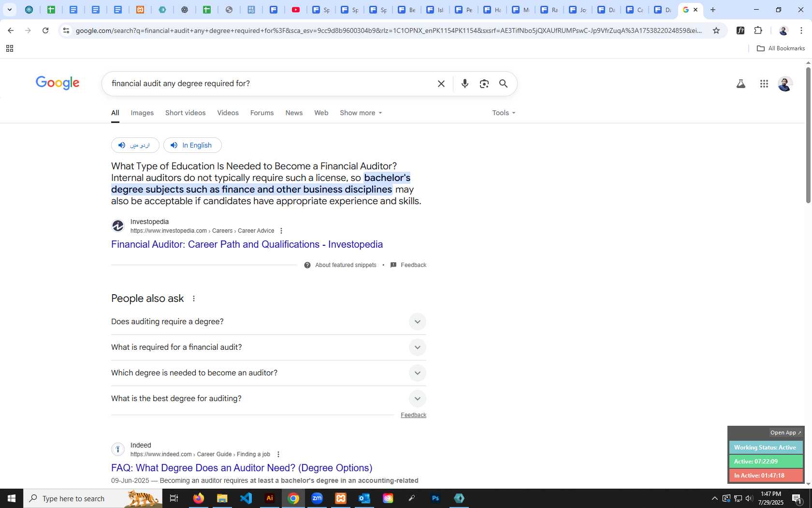
Task: Click Feedback under People also ask
Action: (413, 415)
